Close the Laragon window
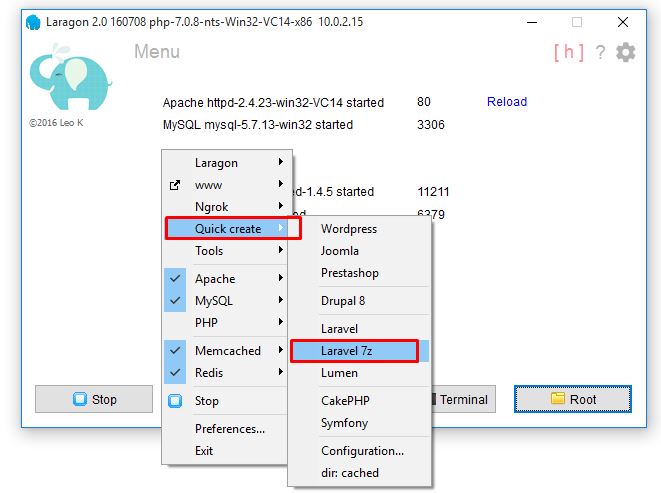Screen dimensions: 661x493 [x=623, y=22]
